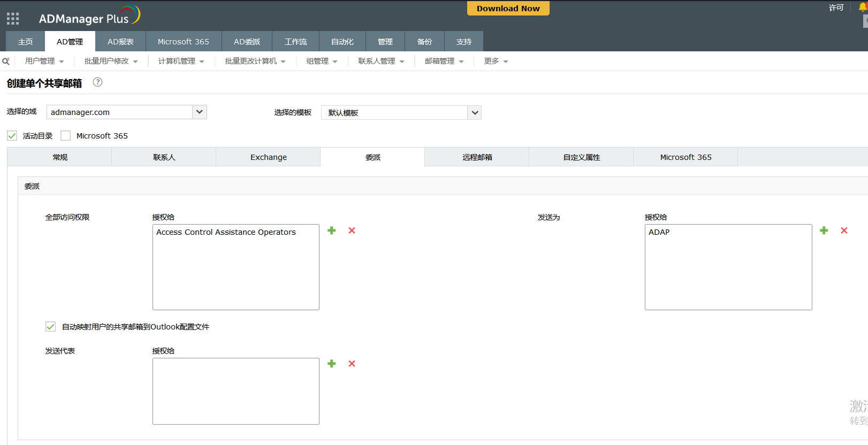This screenshot has width=868, height=445.
Task: Switch to the Exchange tab
Action: click(x=268, y=157)
